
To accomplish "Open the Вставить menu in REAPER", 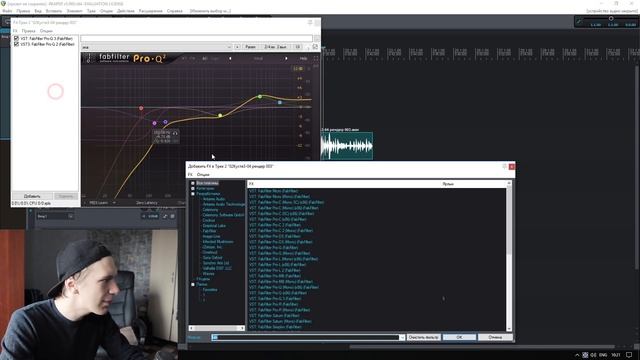I will (x=53, y=11).
